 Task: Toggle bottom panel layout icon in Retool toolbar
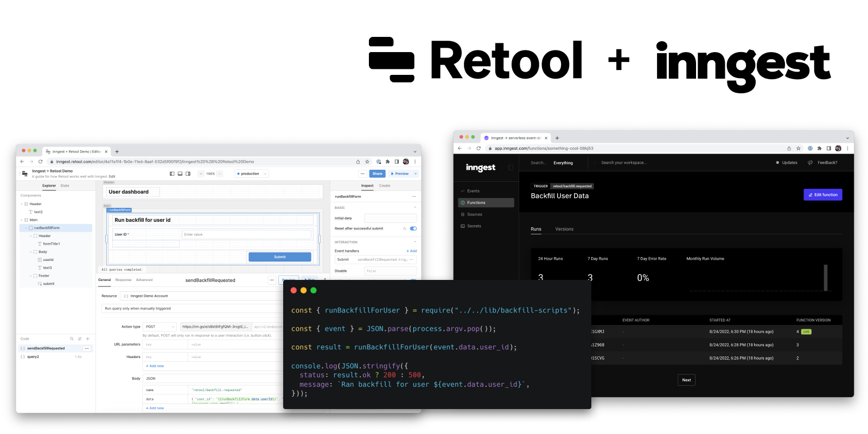[x=180, y=174]
